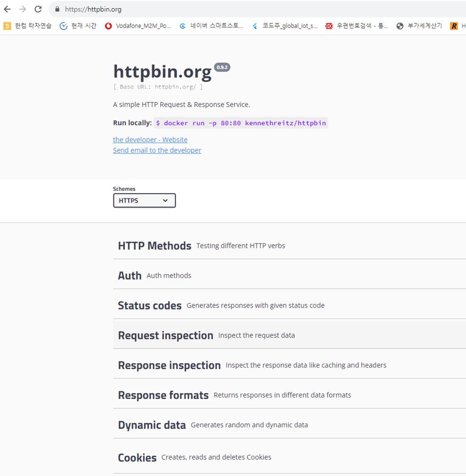The image size is (466, 476).
Task: Open the developer - Website link
Action: 150,140
